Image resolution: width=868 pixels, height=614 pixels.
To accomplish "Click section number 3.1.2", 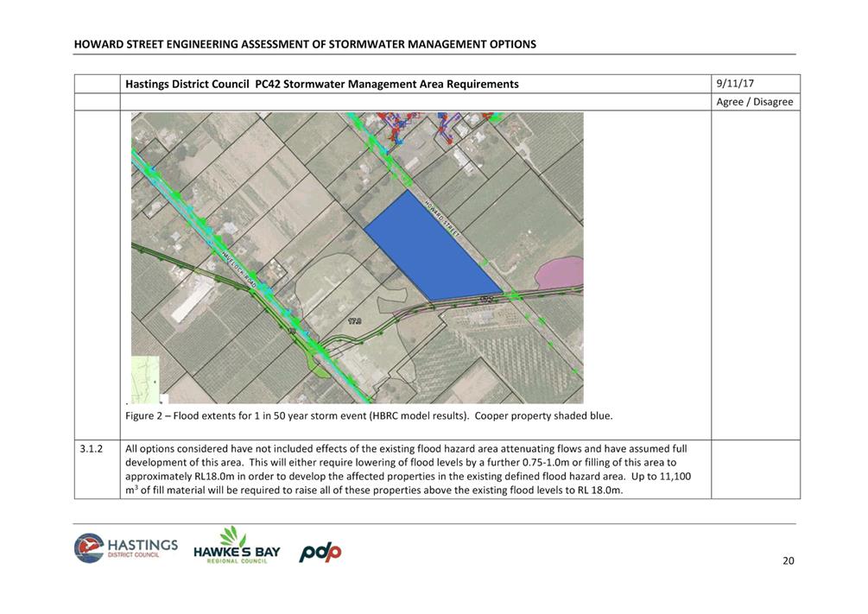I will (x=92, y=448).
